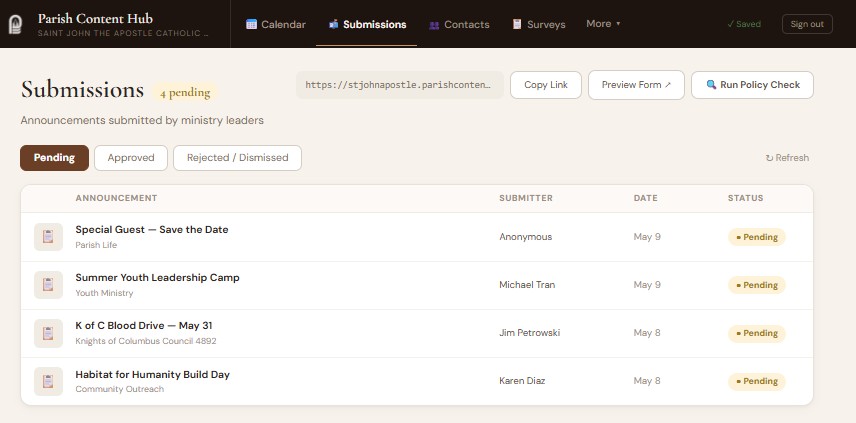Click the clipboard icon for Habitat for Humanity row

pyautogui.click(x=48, y=381)
